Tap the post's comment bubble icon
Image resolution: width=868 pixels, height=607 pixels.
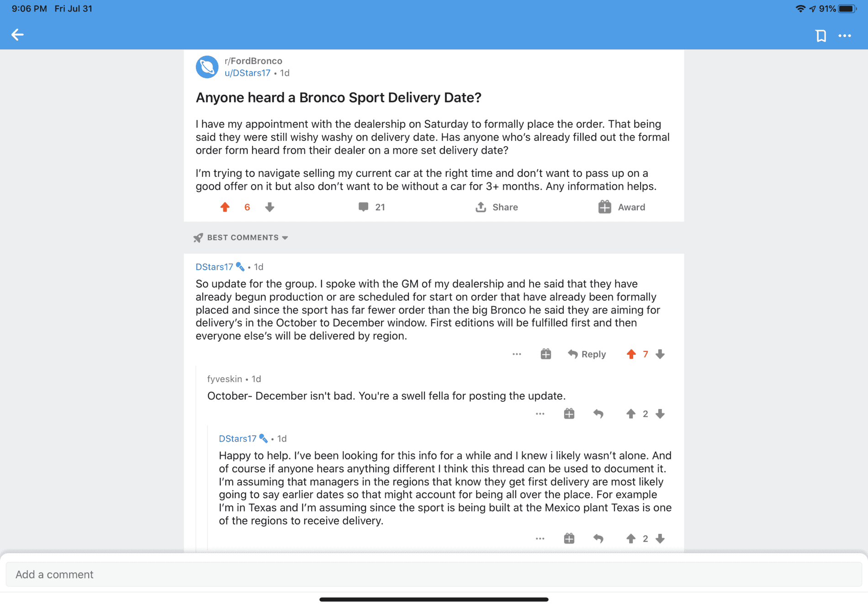tap(363, 207)
